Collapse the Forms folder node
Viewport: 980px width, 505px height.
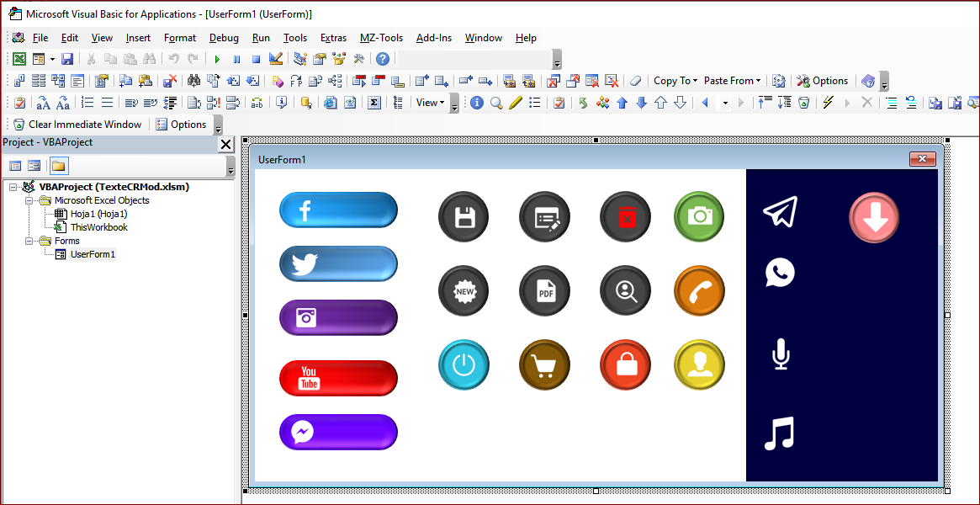(29, 241)
